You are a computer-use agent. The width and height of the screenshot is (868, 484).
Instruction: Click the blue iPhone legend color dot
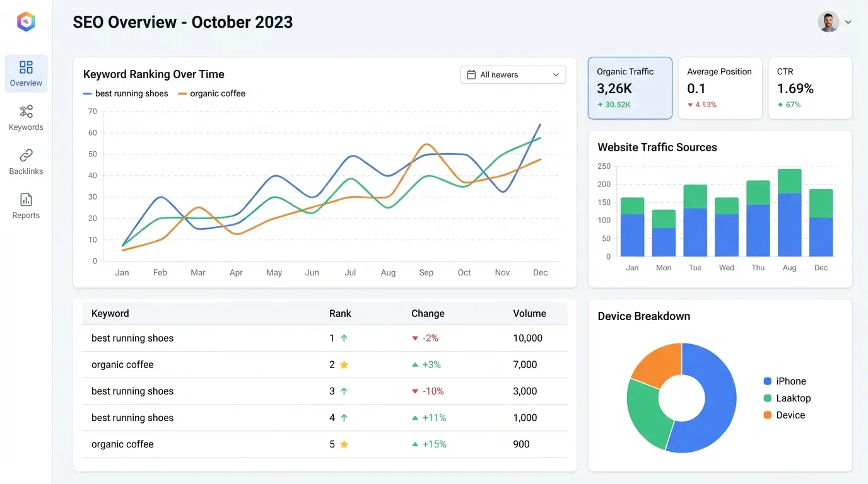click(766, 381)
